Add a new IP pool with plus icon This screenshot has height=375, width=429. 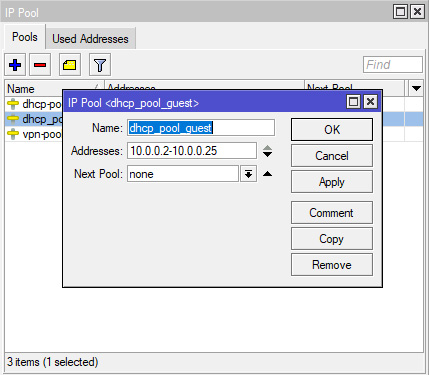pos(15,65)
